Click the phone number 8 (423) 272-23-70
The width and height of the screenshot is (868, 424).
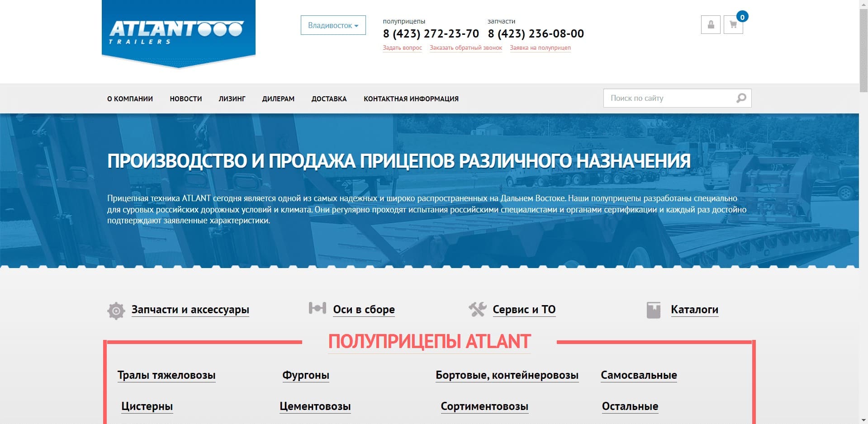point(431,34)
